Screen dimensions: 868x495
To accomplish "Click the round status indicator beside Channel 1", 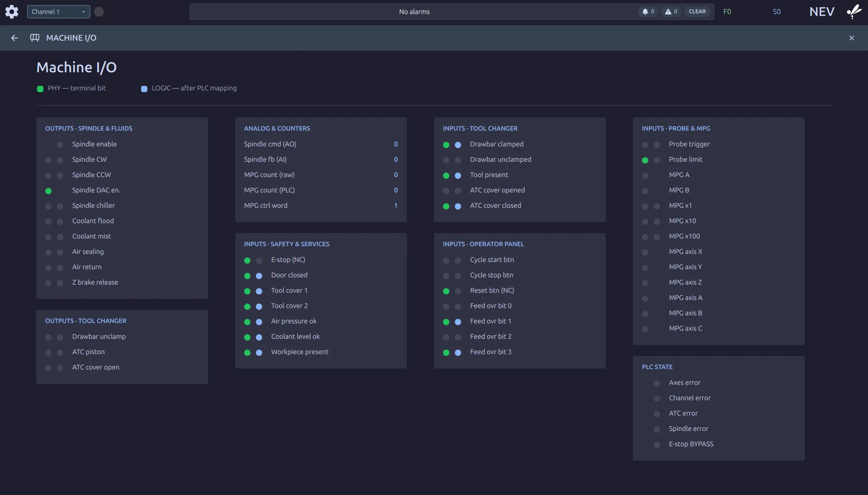I will point(99,12).
